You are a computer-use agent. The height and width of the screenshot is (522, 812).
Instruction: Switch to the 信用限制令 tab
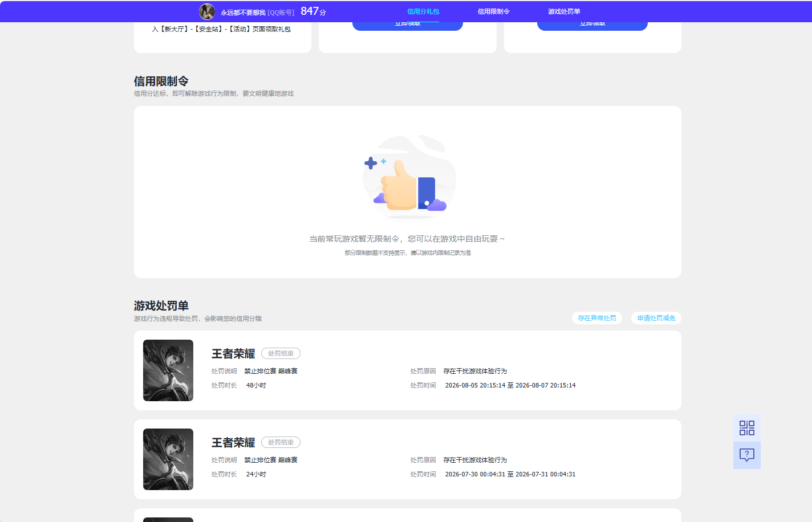point(494,11)
